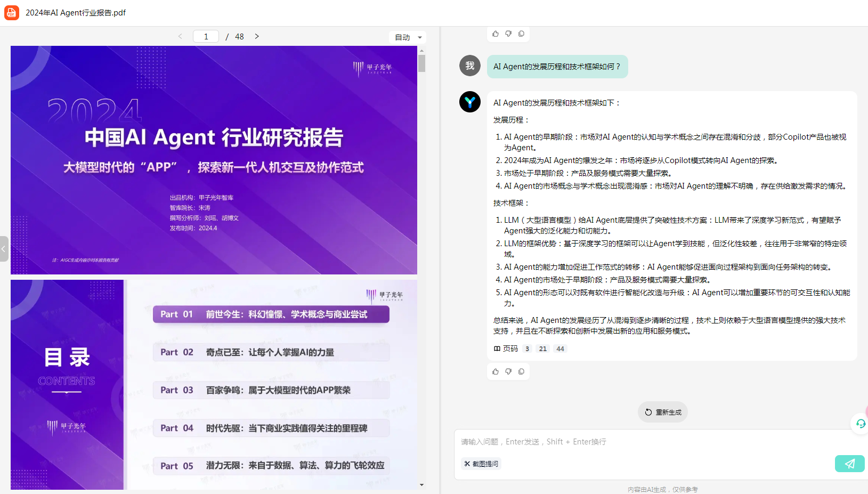Jump to referenced page 21
This screenshot has width=868, height=494.
pyautogui.click(x=543, y=349)
